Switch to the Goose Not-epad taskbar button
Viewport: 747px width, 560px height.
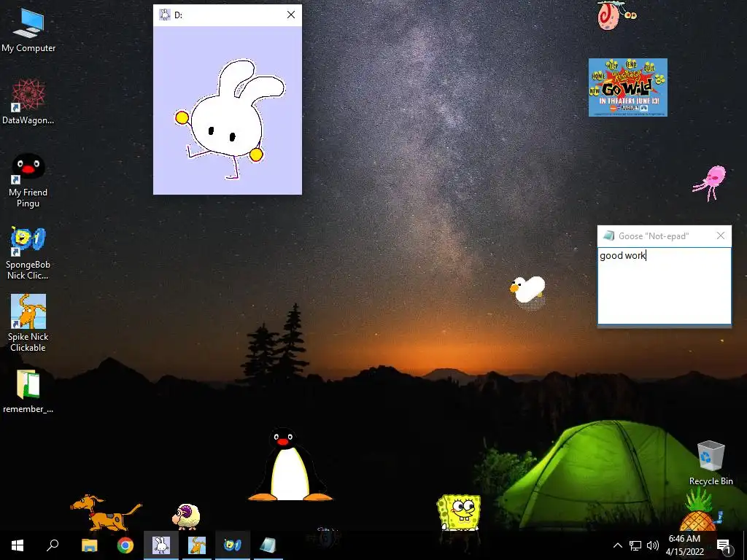tap(268, 545)
